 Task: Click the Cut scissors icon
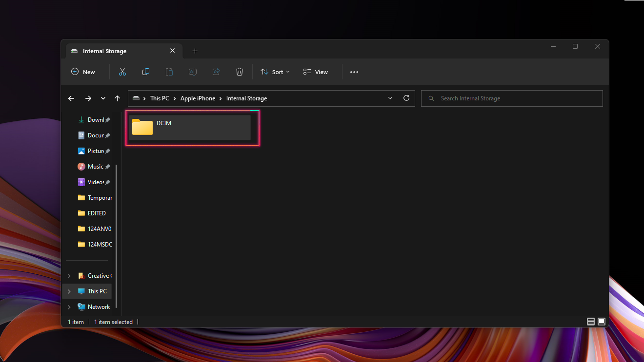click(122, 72)
